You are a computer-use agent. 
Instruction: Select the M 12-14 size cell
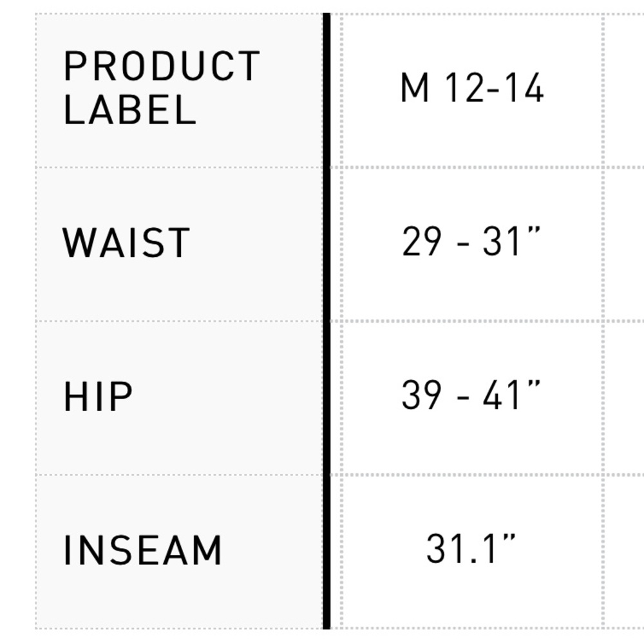(472, 90)
